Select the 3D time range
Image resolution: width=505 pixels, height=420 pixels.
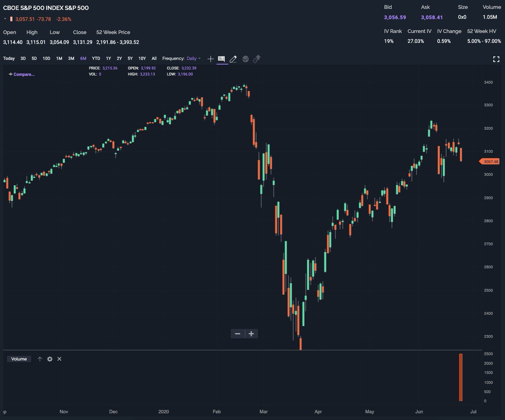(23, 58)
